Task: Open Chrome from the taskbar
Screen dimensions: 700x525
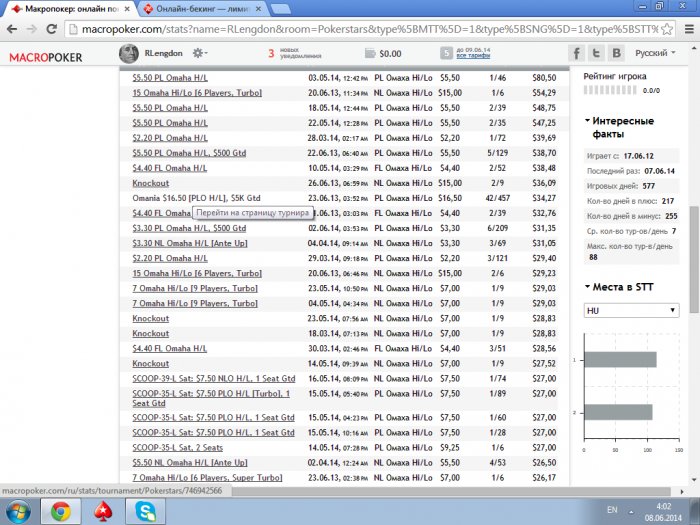Action: (61, 512)
